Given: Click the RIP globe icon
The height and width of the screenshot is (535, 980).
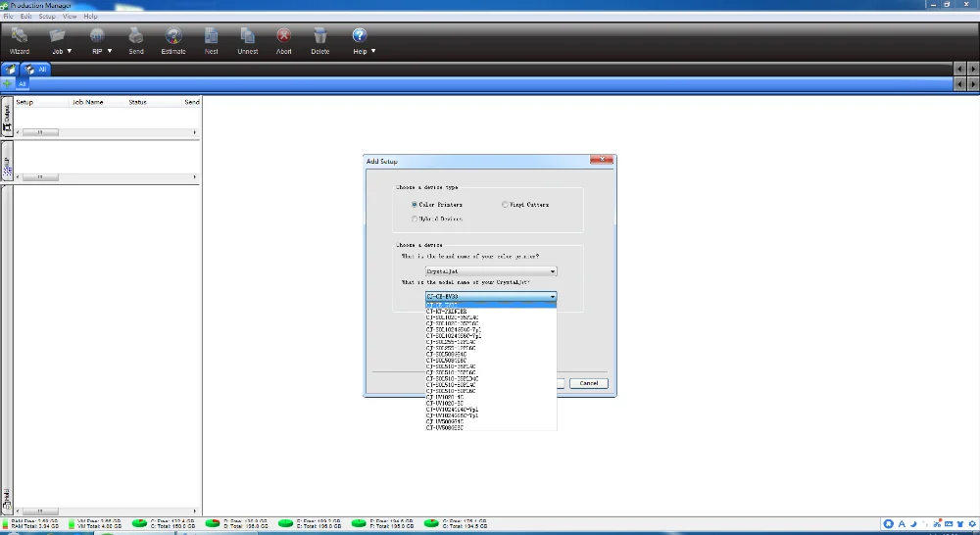Looking at the screenshot, I should click(97, 35).
